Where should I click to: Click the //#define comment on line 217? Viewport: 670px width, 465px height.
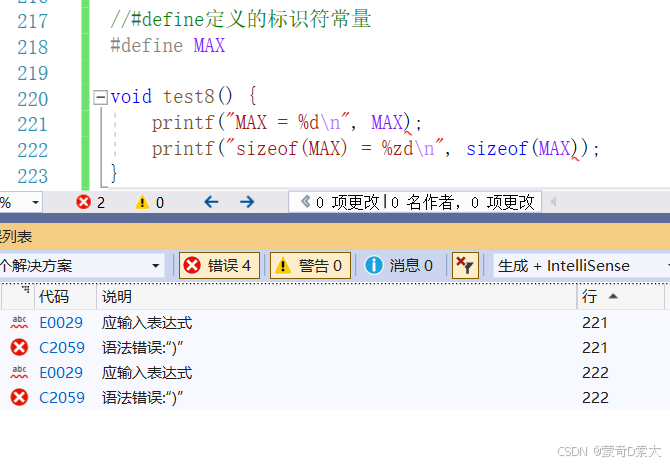click(241, 20)
